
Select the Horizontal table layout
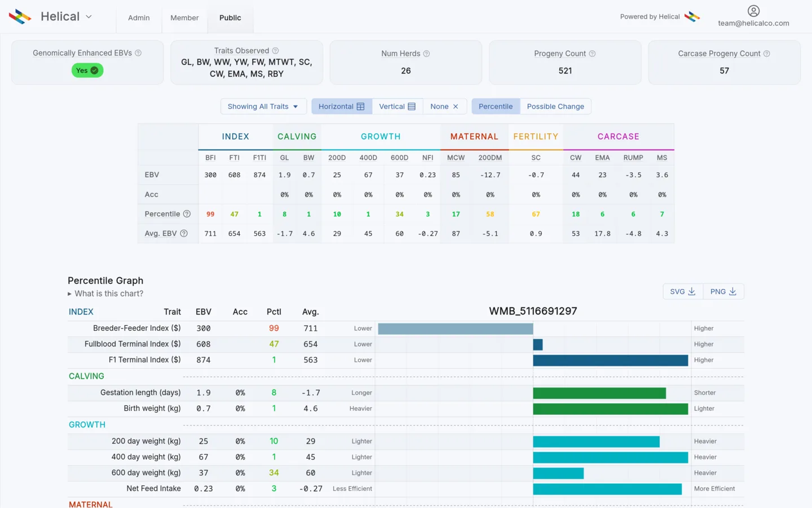tap(342, 106)
